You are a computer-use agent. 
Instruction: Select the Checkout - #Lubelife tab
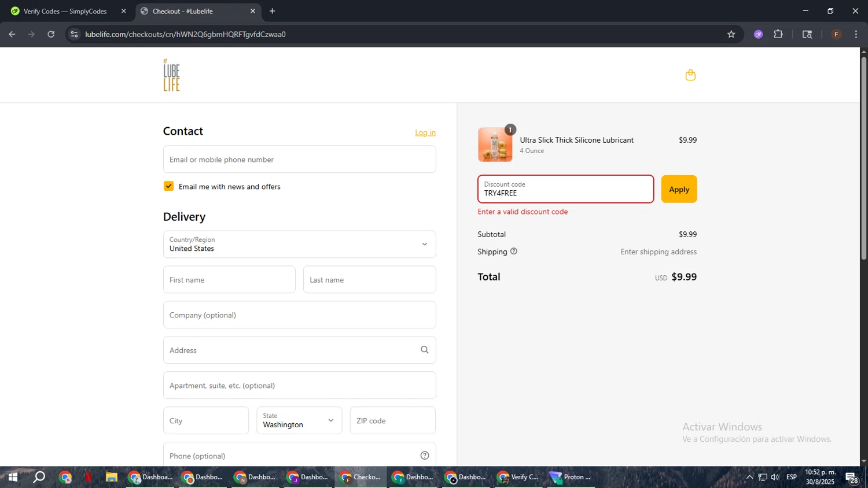pyautogui.click(x=197, y=11)
